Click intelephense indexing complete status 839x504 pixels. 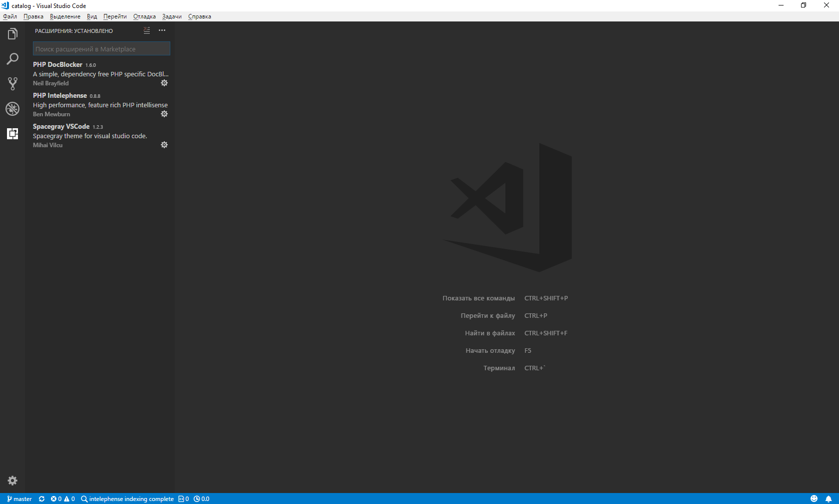pyautogui.click(x=127, y=499)
